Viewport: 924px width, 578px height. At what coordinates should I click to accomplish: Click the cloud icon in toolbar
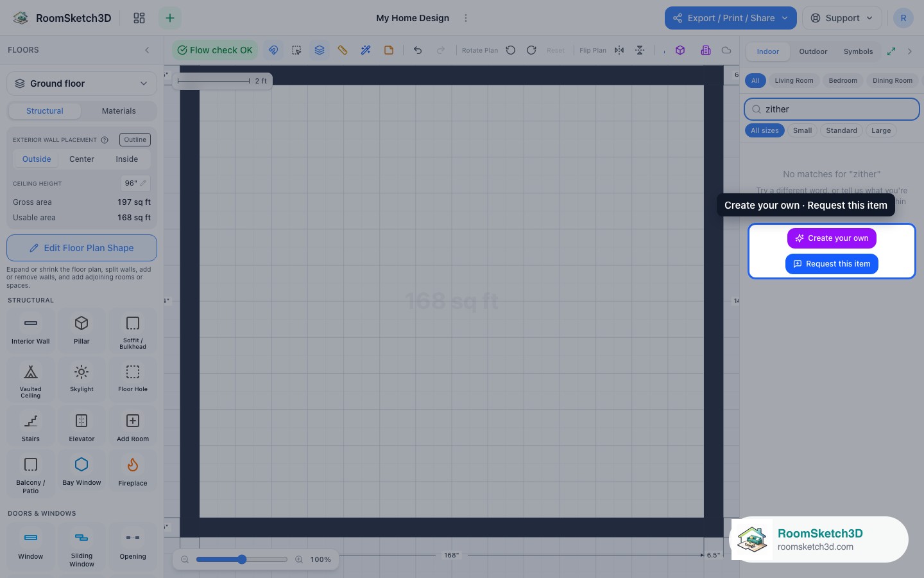point(726,50)
